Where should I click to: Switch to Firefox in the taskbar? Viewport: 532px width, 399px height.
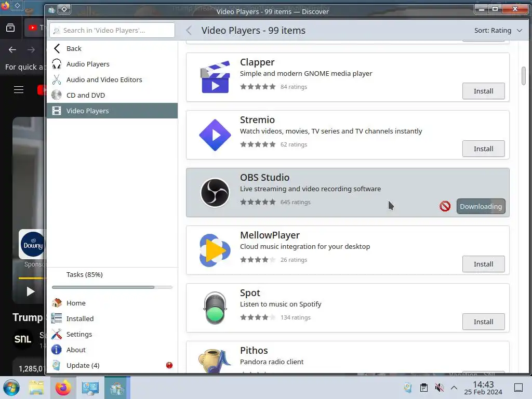click(63, 388)
